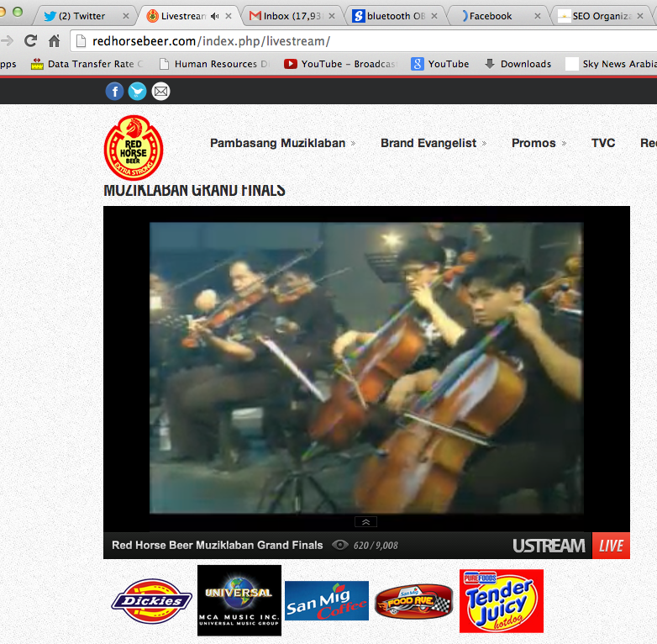Click the email envelope icon in the black bar
The height and width of the screenshot is (644, 657).
coord(161,92)
